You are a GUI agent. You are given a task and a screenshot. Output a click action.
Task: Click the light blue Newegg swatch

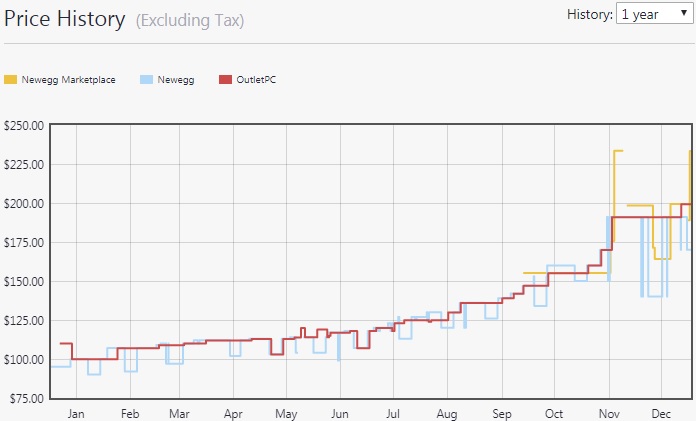[x=146, y=80]
